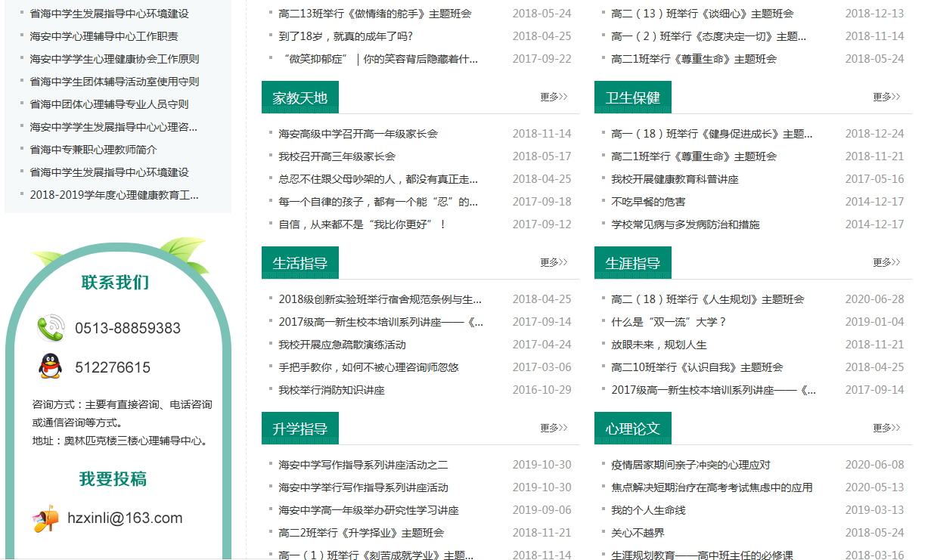
Task: Click the green telephone icon
Action: click(51, 328)
